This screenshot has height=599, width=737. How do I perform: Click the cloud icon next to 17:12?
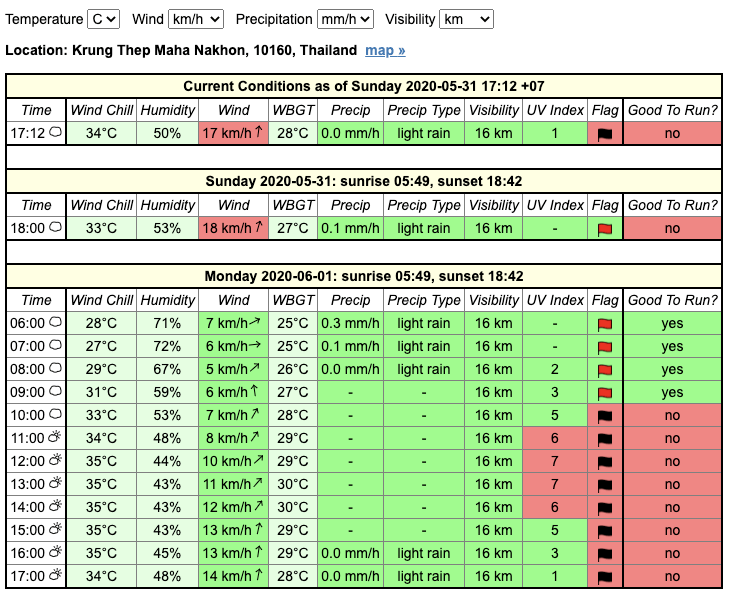(x=56, y=132)
